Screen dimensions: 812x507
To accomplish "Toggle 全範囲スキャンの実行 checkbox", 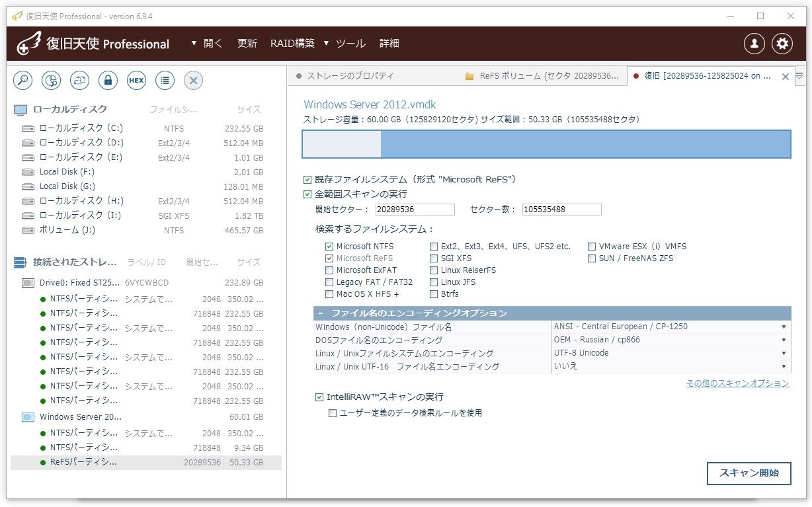I will [307, 194].
